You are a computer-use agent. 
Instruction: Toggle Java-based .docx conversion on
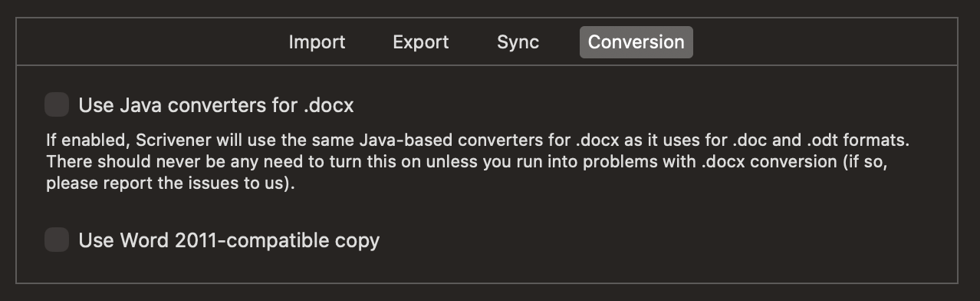57,104
